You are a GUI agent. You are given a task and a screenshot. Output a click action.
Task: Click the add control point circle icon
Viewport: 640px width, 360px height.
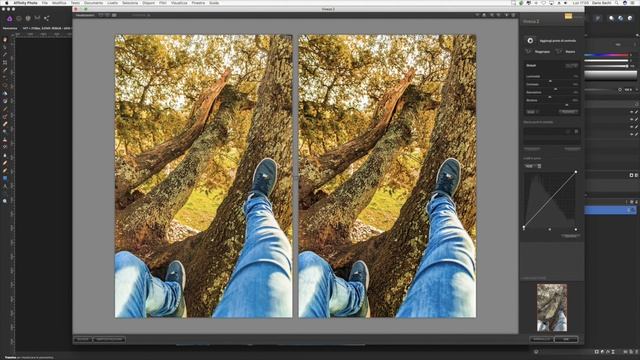530,41
